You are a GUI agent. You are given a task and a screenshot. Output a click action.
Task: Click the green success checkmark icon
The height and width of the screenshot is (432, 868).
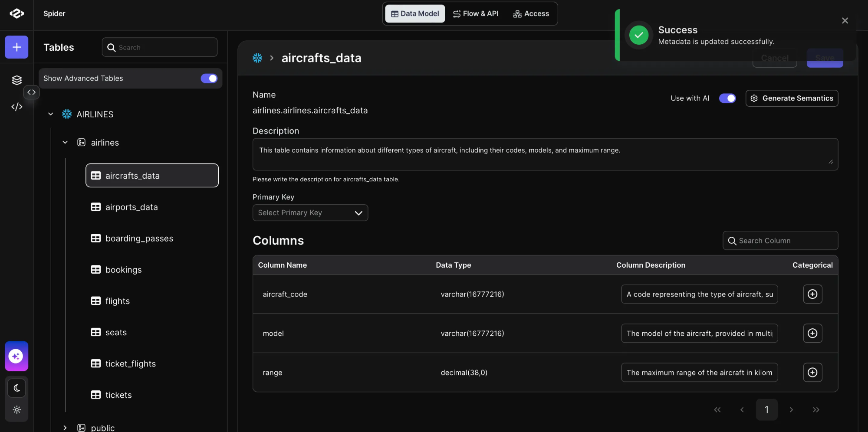click(x=639, y=35)
